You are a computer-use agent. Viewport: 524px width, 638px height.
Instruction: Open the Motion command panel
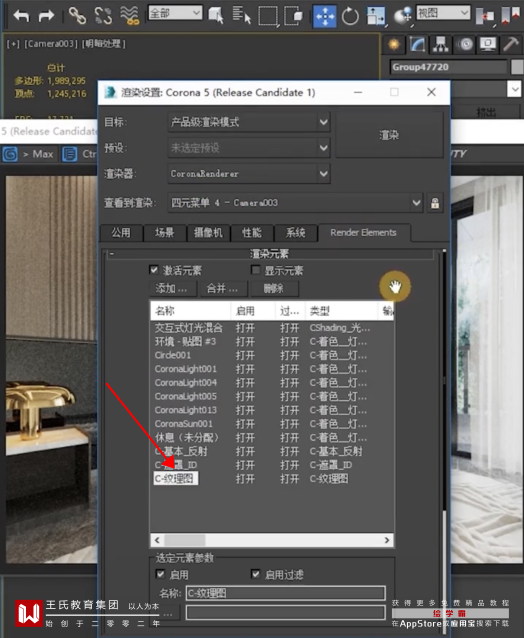[465, 44]
